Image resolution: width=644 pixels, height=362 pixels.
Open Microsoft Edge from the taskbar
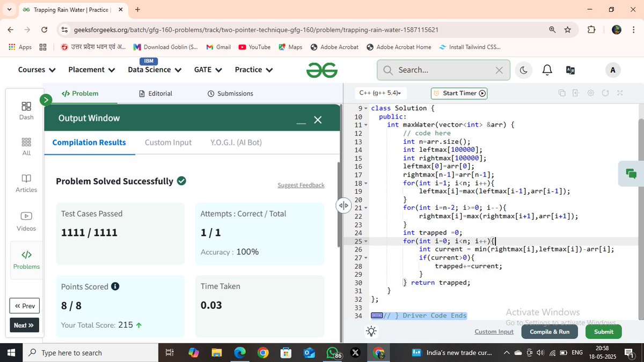[x=239, y=352]
